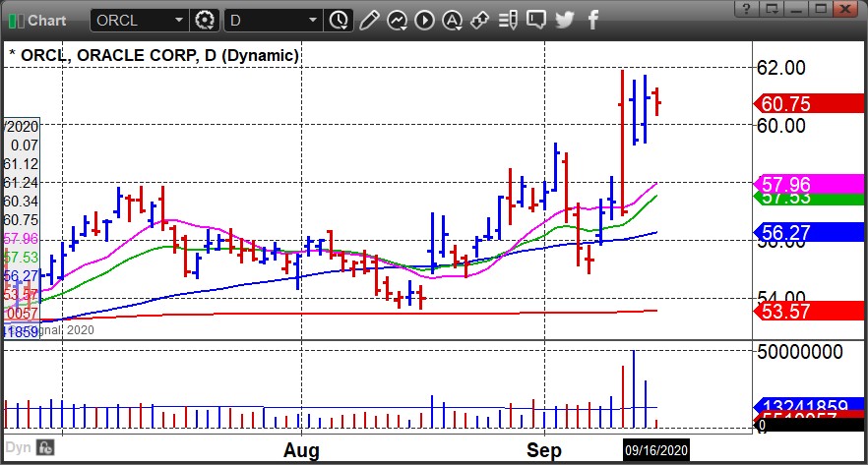The image size is (868, 465).
Task: Open the indicators/studies menu
Action: 397,21
